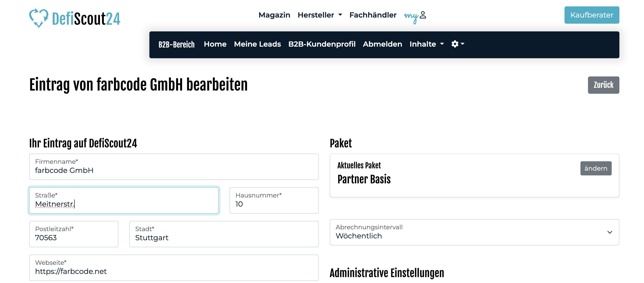
Task: Click the Kaufberater button
Action: pyautogui.click(x=591, y=15)
